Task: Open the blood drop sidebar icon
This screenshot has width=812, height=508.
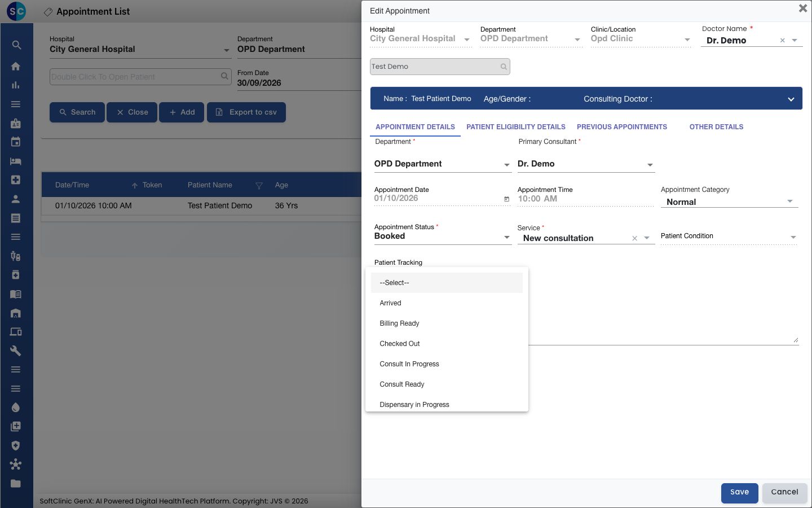Action: click(x=16, y=408)
